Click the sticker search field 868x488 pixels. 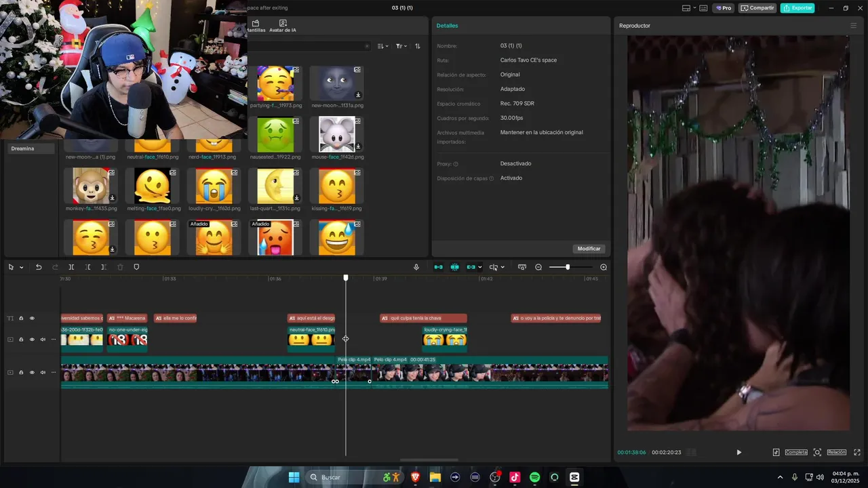(x=309, y=46)
